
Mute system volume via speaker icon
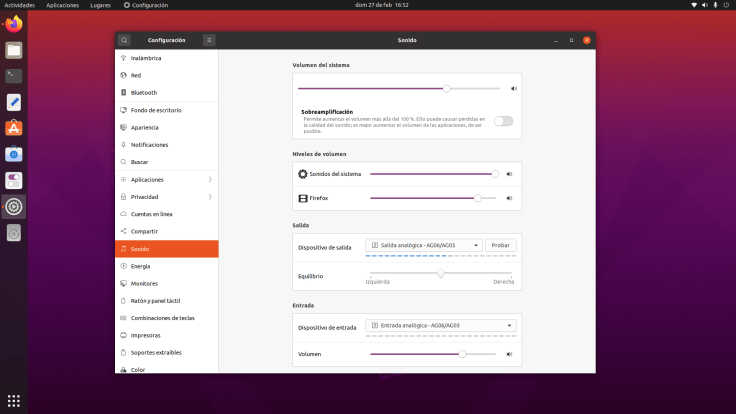(514, 88)
